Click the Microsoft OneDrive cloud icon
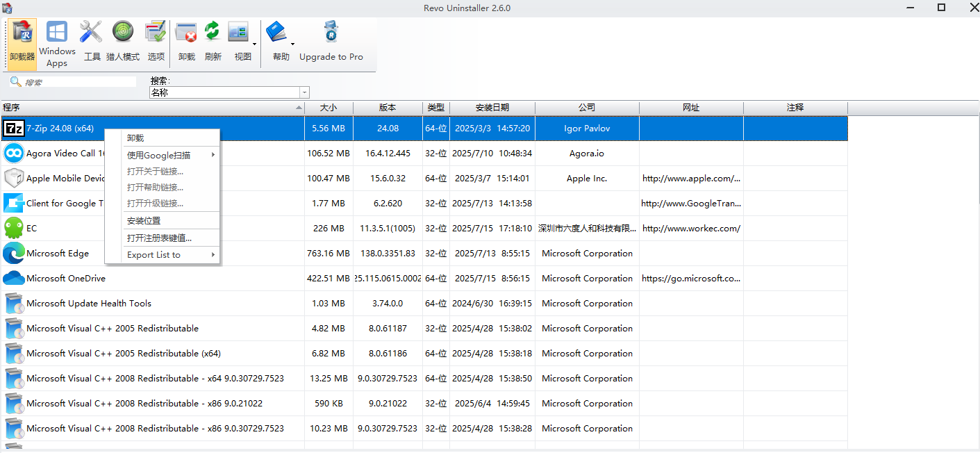The width and height of the screenshot is (980, 453). 14,279
